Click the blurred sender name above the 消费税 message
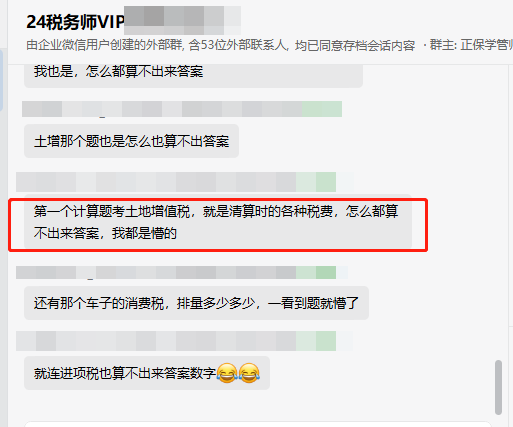The height and width of the screenshot is (427, 513). [156, 272]
